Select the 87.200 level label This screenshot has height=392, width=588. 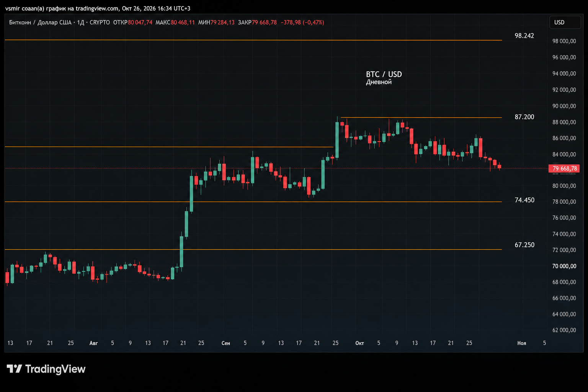[x=524, y=117]
